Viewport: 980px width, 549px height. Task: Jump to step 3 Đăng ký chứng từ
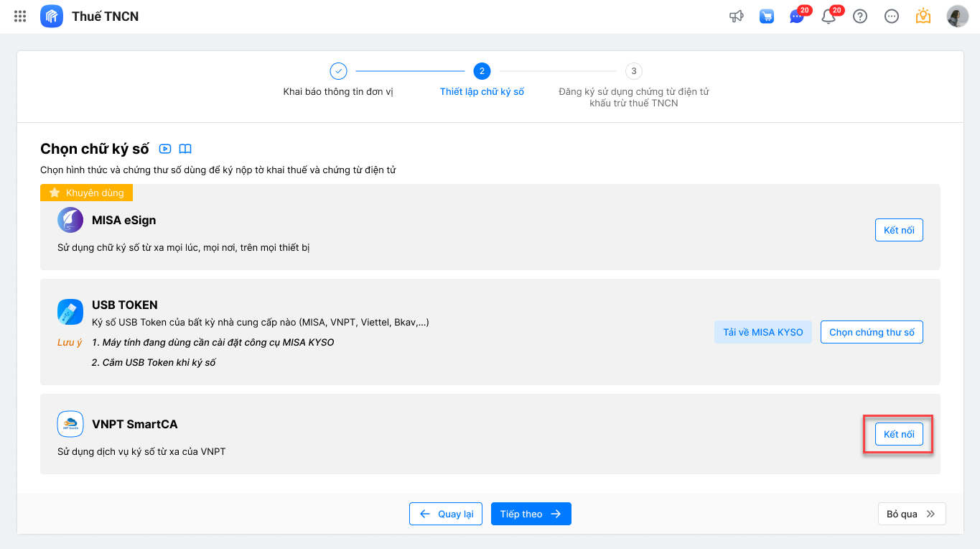(x=633, y=71)
